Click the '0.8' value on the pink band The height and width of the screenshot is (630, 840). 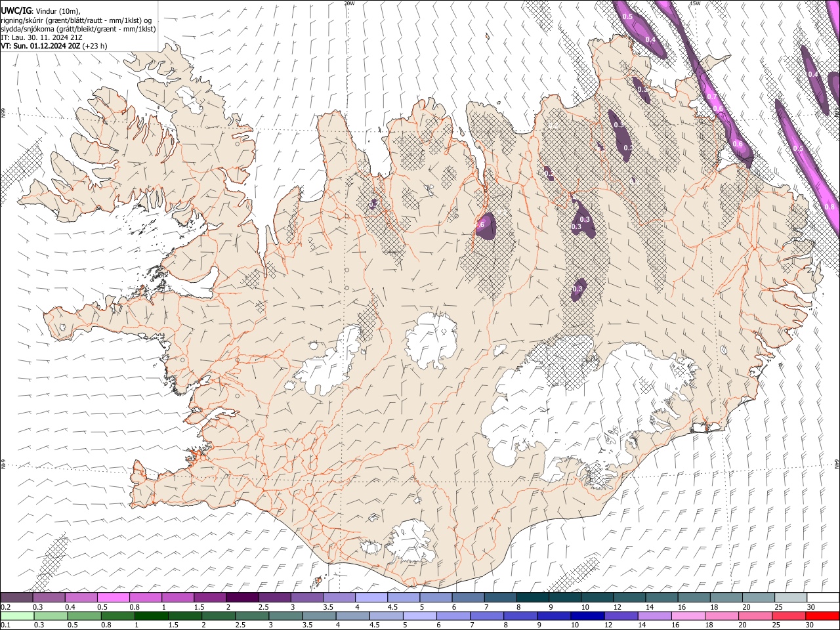click(x=829, y=207)
